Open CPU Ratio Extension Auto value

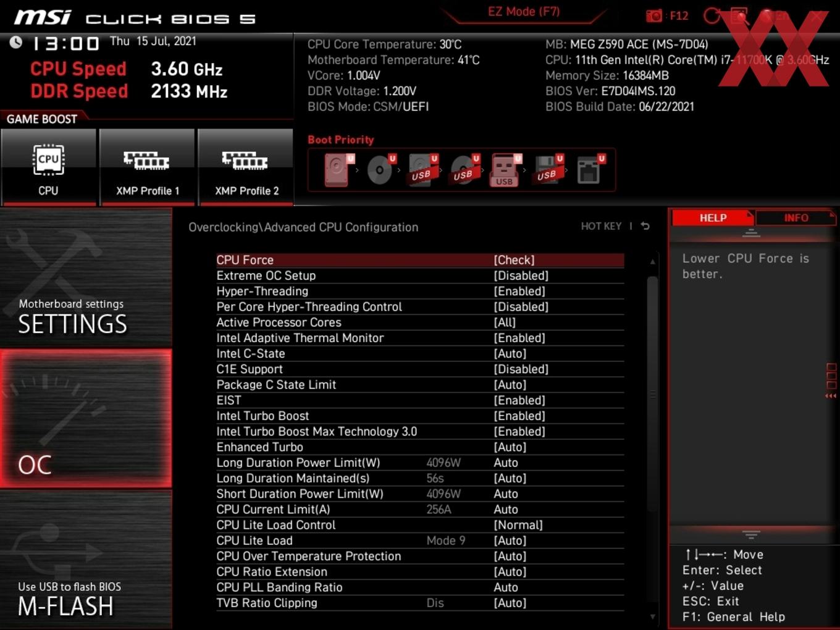(510, 572)
